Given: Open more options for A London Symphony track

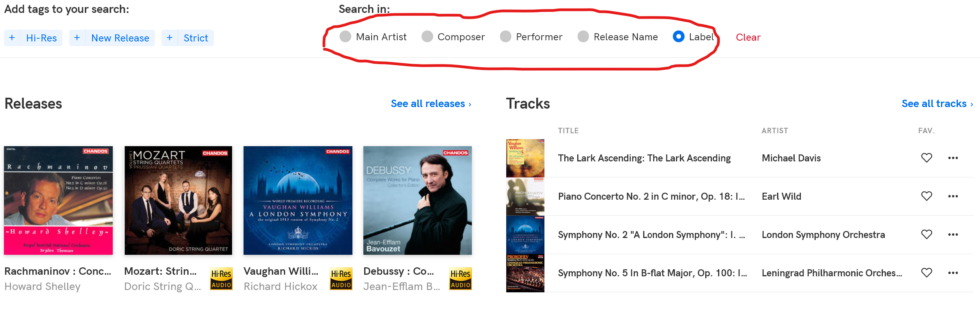Looking at the screenshot, I should point(953,234).
